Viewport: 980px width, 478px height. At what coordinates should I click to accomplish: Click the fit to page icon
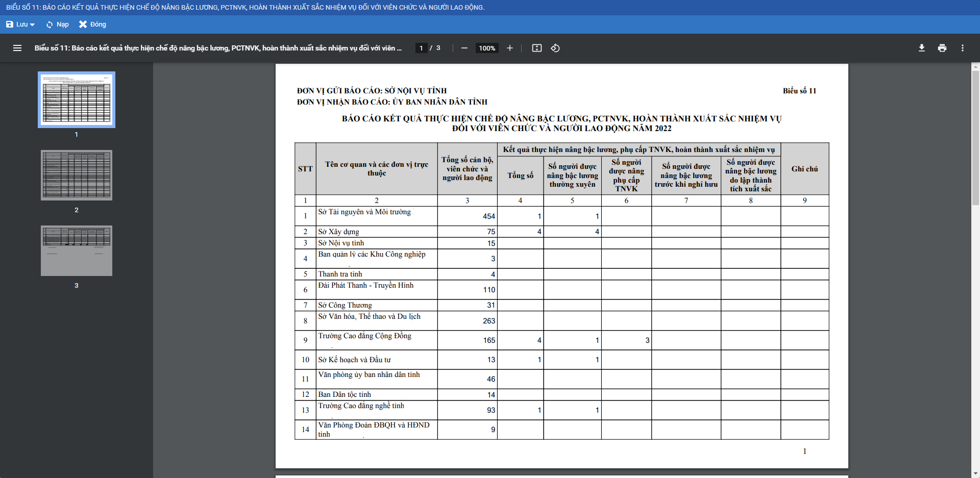coord(536,48)
